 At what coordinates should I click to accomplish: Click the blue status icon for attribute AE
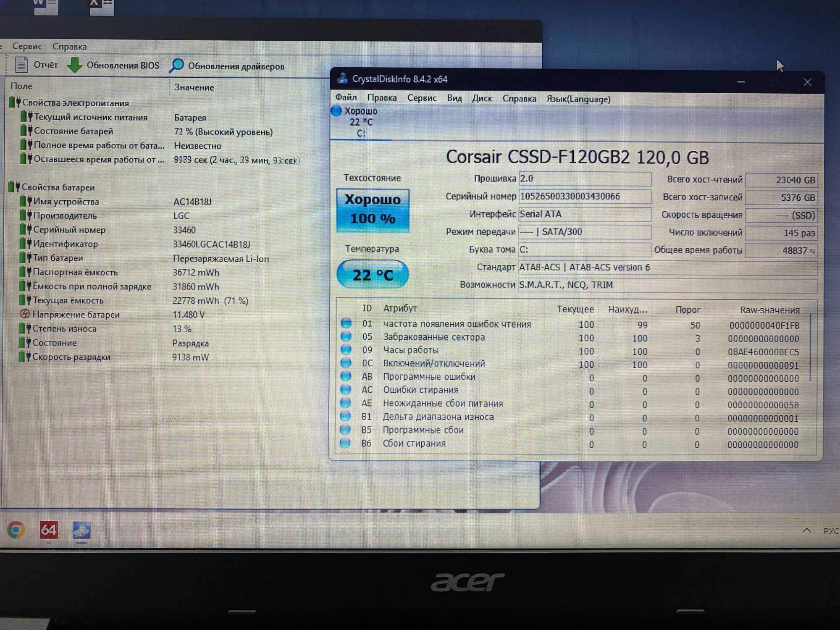(x=346, y=403)
